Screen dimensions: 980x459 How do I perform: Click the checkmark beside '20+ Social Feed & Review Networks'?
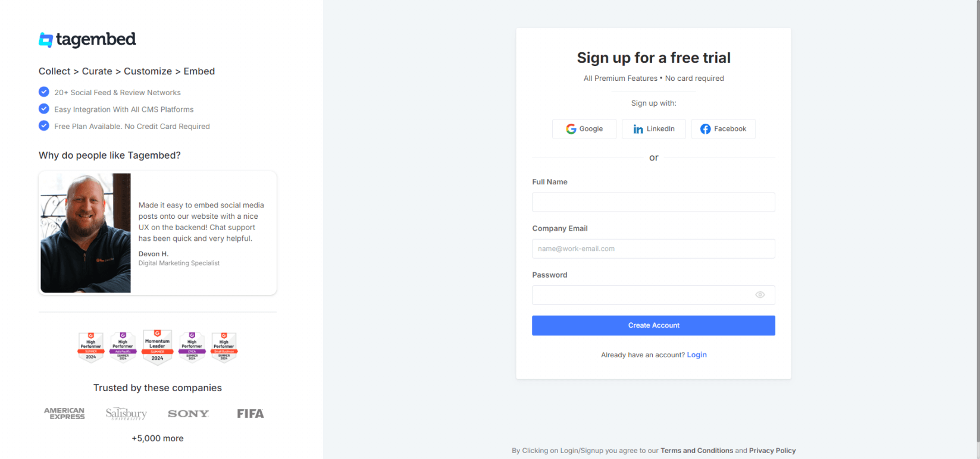pyautogui.click(x=43, y=92)
